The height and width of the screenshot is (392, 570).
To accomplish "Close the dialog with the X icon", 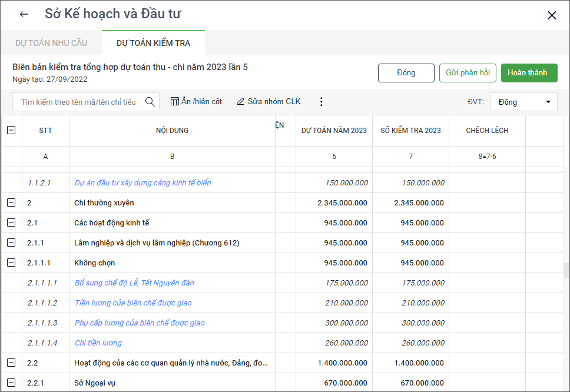I will coord(552,16).
